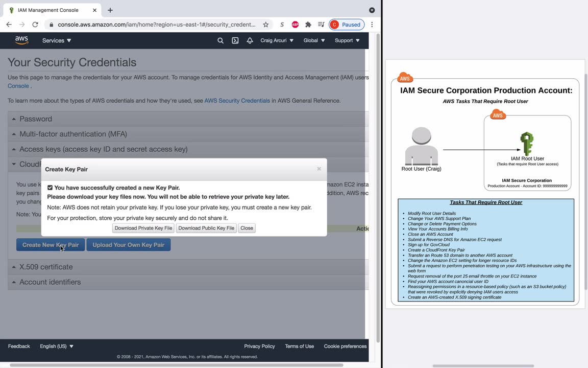588x368 pixels.
Task: Bookmark this page with the star icon
Action: pos(265,25)
